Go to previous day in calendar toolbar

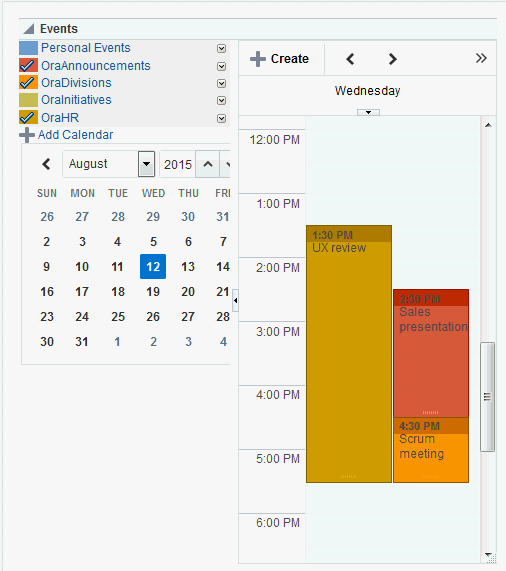[350, 59]
